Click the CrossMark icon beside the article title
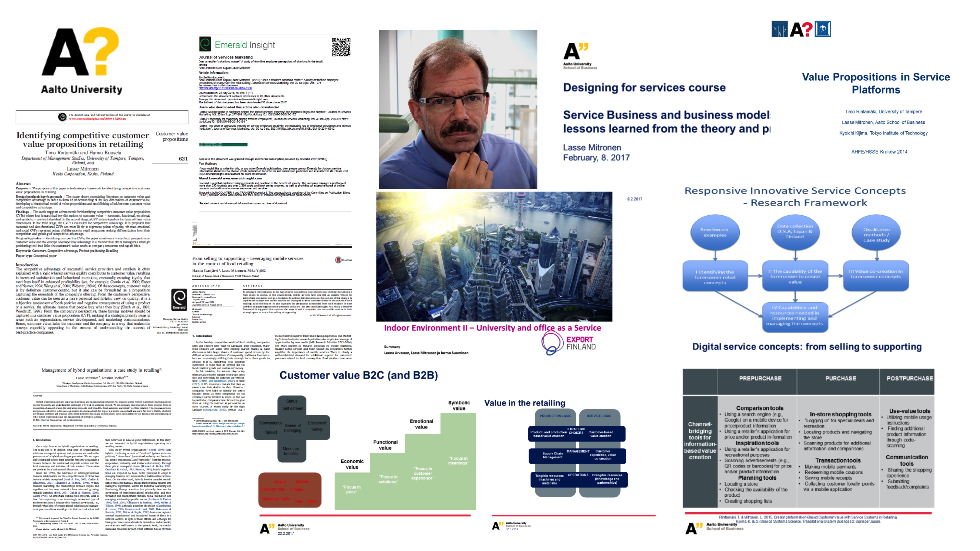Screen dimensions: 980x551 pyautogui.click(x=339, y=260)
